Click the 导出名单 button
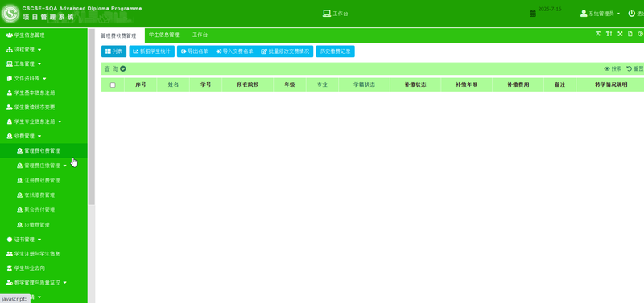 tap(195, 51)
